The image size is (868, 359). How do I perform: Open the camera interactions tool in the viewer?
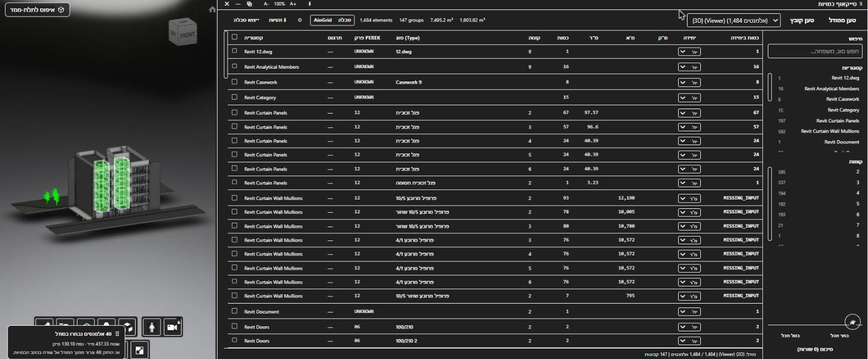coord(172,327)
